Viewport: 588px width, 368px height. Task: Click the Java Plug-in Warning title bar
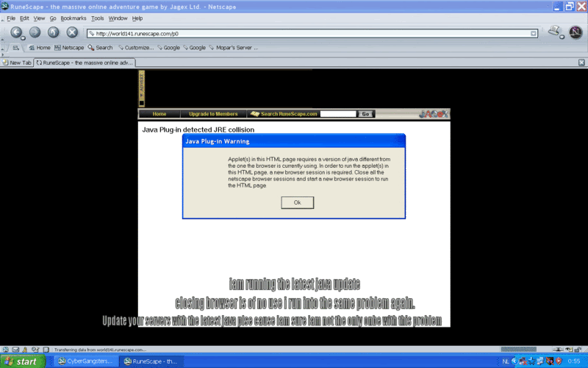click(293, 141)
